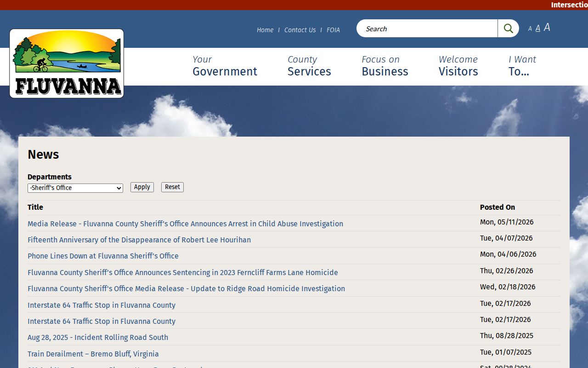
Task: Click the date Wed, 02/18/2026
Action: 508,287
